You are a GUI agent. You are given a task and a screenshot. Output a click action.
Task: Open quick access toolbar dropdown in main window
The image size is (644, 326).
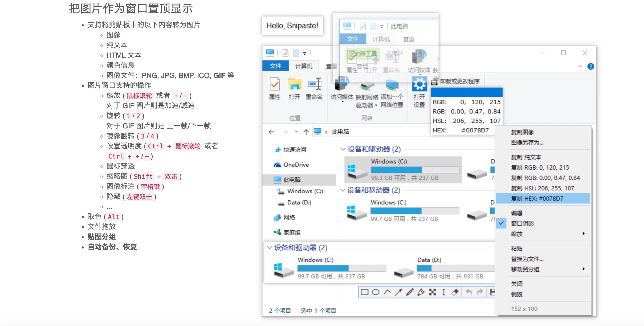[x=305, y=53]
